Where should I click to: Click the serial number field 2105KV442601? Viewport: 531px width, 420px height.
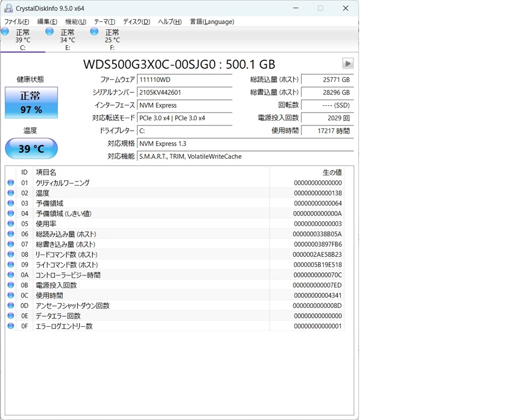[x=185, y=92]
